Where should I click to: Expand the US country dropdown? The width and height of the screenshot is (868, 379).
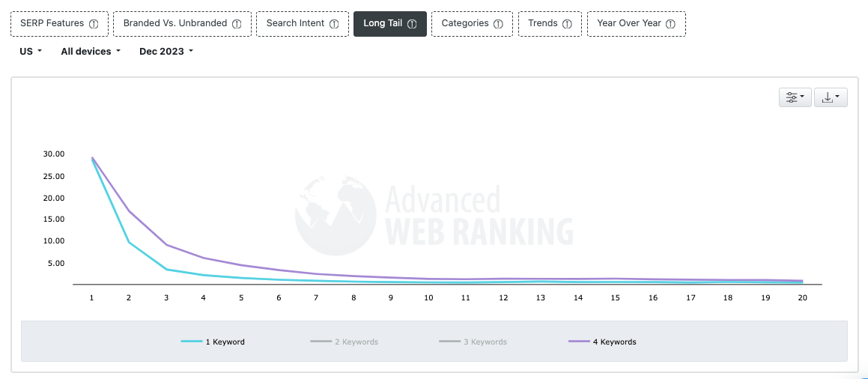pyautogui.click(x=31, y=52)
